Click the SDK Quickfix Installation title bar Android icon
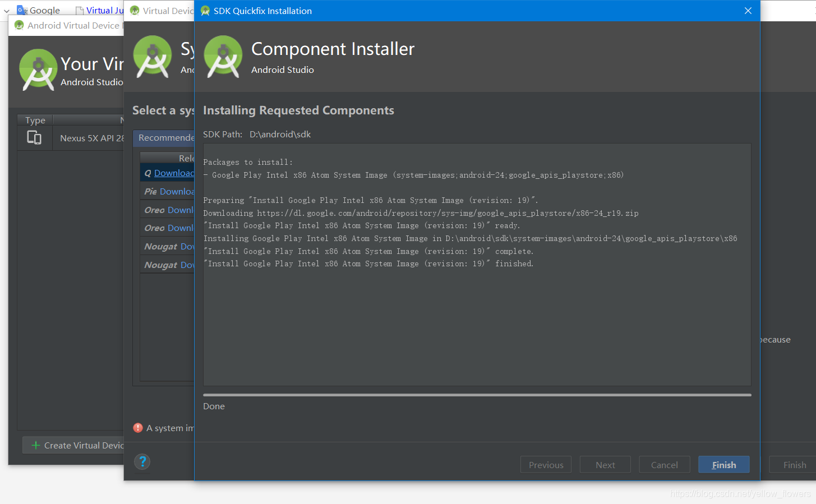 [x=205, y=11]
